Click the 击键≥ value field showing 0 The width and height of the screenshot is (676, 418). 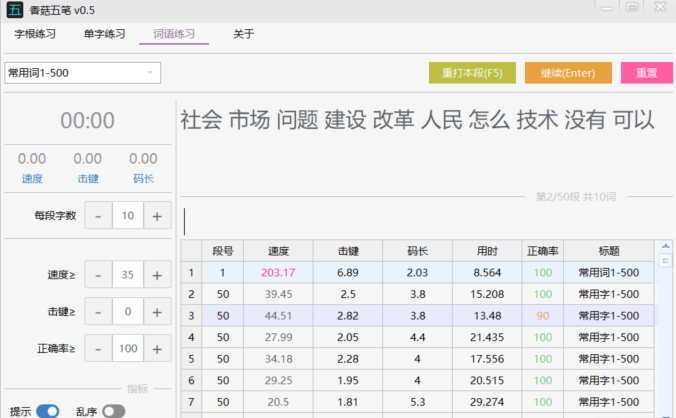pos(128,312)
